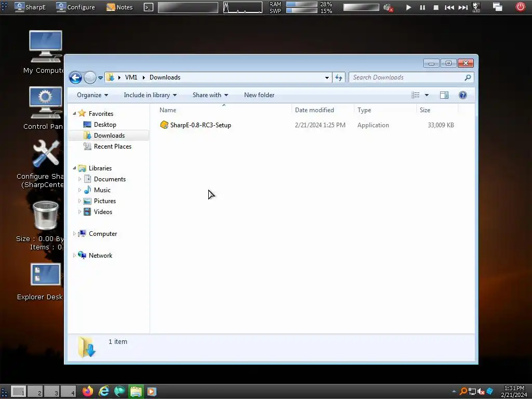Open Notes from the top bar
Screen dimensions: 532x399
119,7
